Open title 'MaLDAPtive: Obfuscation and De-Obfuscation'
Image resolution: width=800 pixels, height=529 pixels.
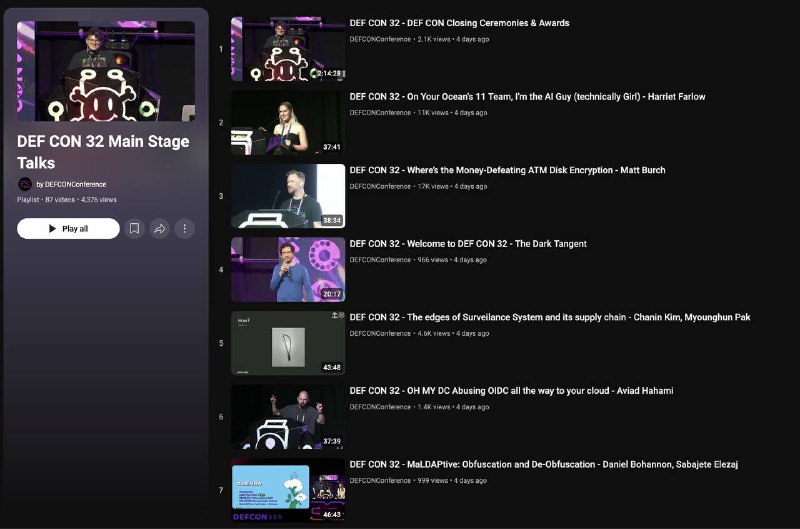coord(544,464)
